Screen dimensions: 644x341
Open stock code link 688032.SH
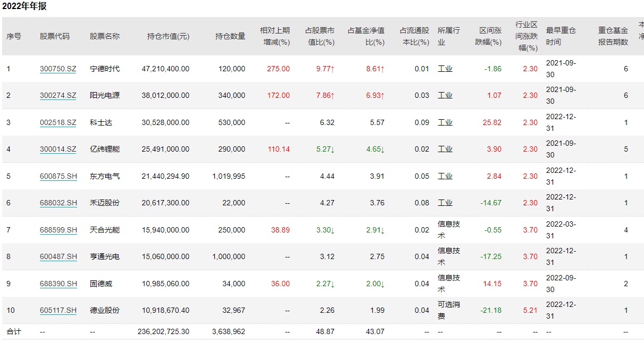pyautogui.click(x=58, y=203)
